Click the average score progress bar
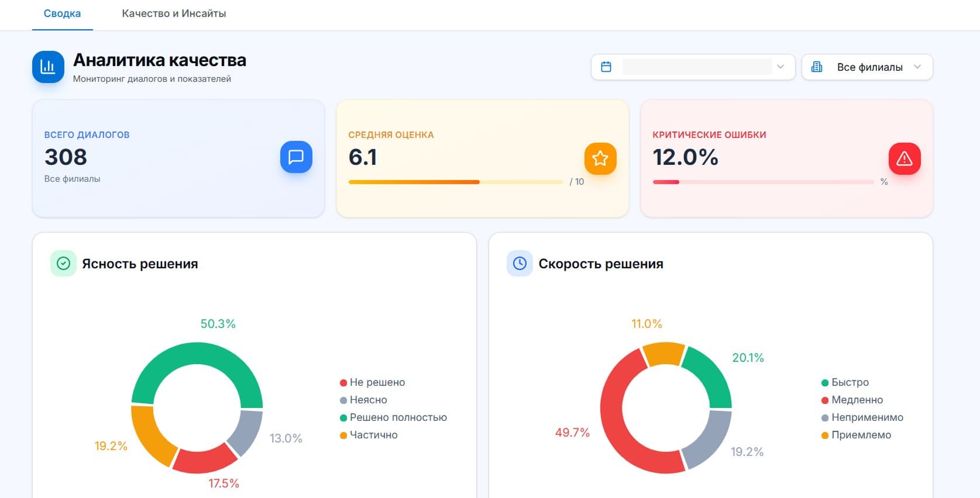This screenshot has width=980, height=498. 456,182
